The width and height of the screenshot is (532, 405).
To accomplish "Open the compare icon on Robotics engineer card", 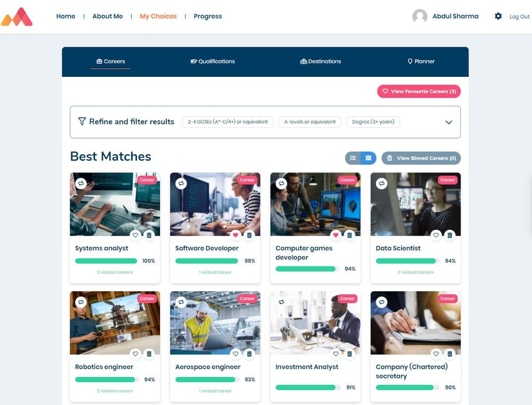I will point(81,302).
